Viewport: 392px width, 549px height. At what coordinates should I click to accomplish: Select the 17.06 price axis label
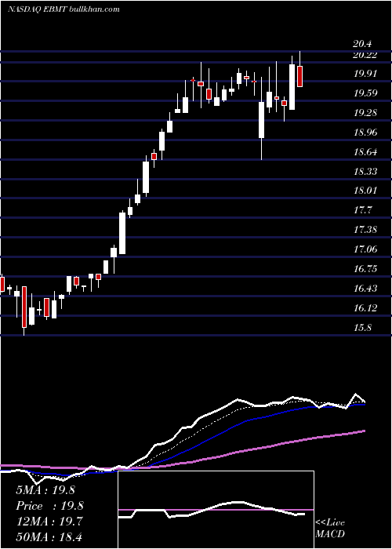[365, 249]
